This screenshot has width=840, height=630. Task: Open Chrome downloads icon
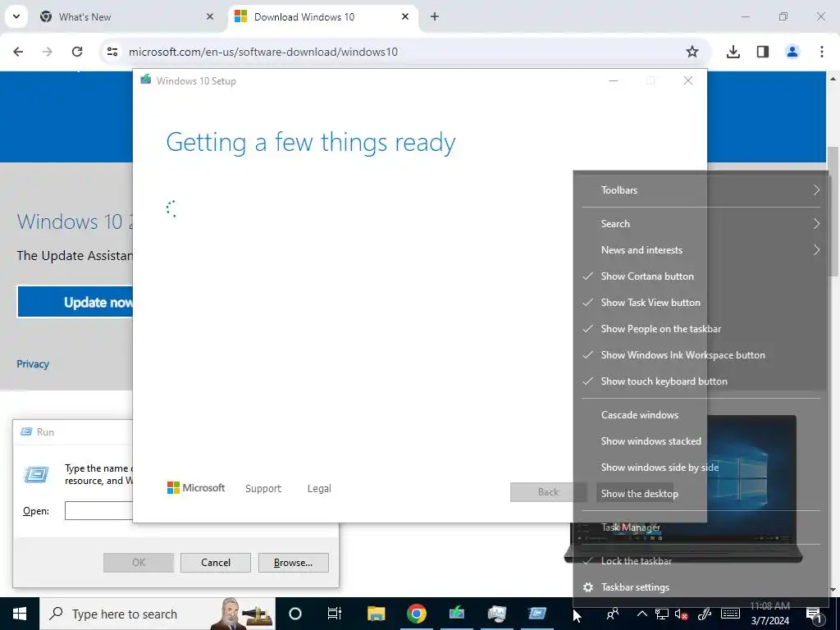point(733,52)
